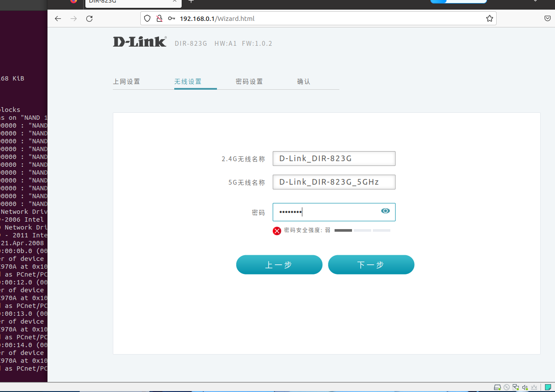Proceed with the 下一步 button
This screenshot has height=392, width=555.
coord(371,265)
